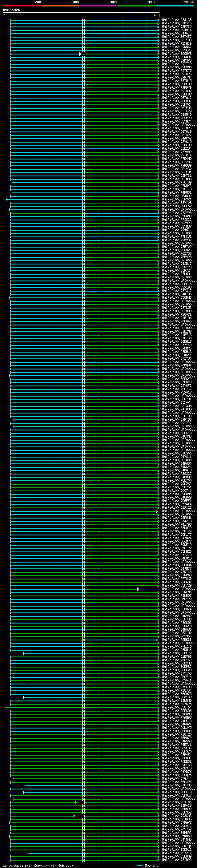Click the query end position 326
Image resolution: width=197 pixels, height=868 pixels.
click(x=155, y=15)
